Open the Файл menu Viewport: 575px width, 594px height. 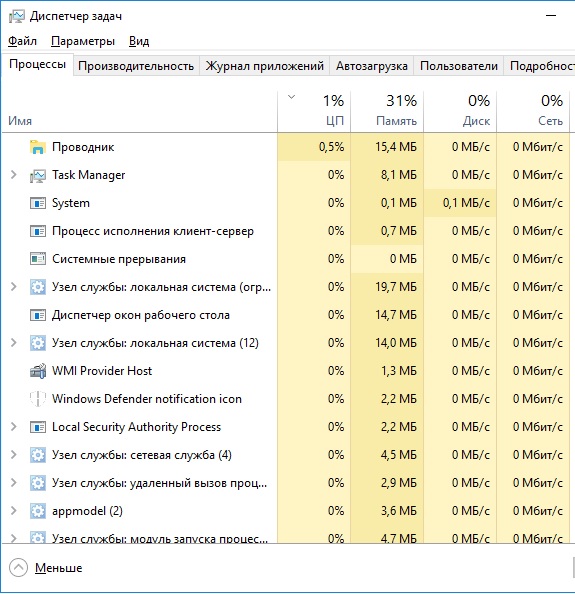tap(22, 41)
